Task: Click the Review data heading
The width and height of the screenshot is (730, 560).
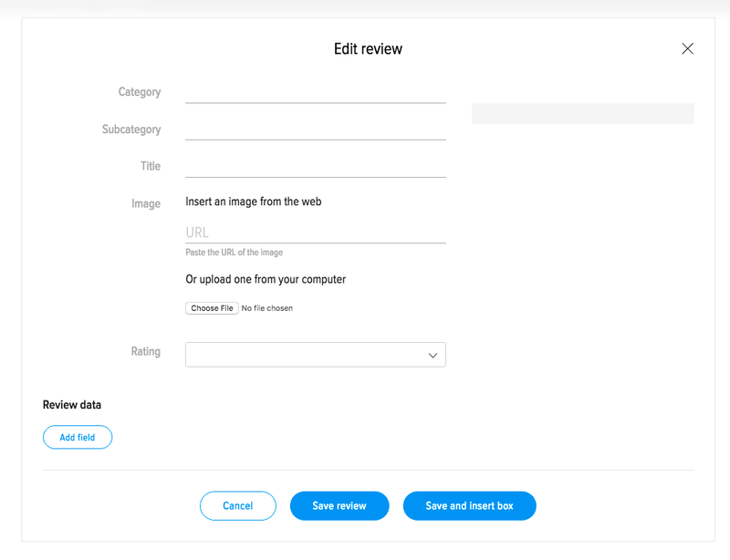Action: click(72, 405)
